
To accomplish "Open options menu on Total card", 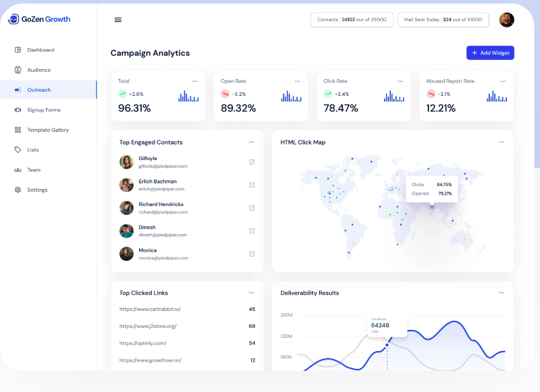I will pos(195,81).
